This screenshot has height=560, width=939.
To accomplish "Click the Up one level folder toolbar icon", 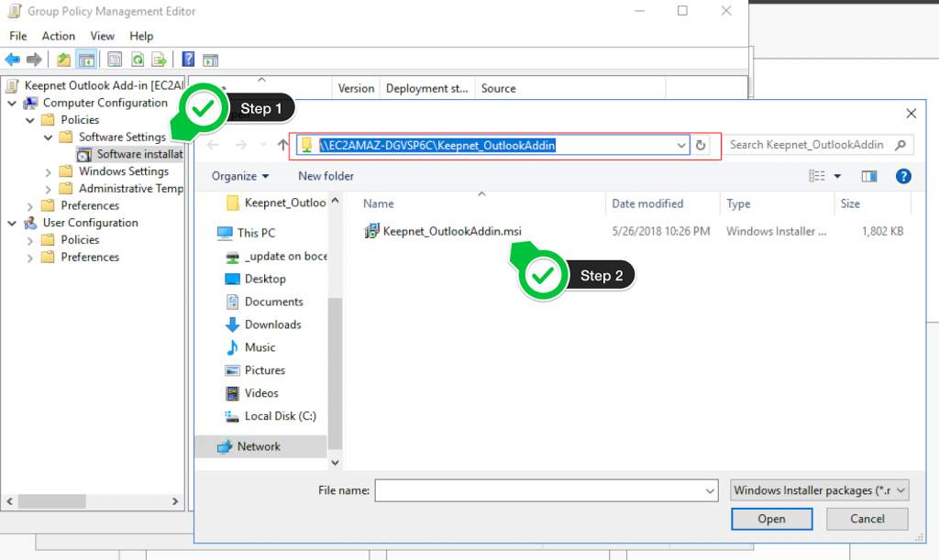I will pyautogui.click(x=63, y=60).
